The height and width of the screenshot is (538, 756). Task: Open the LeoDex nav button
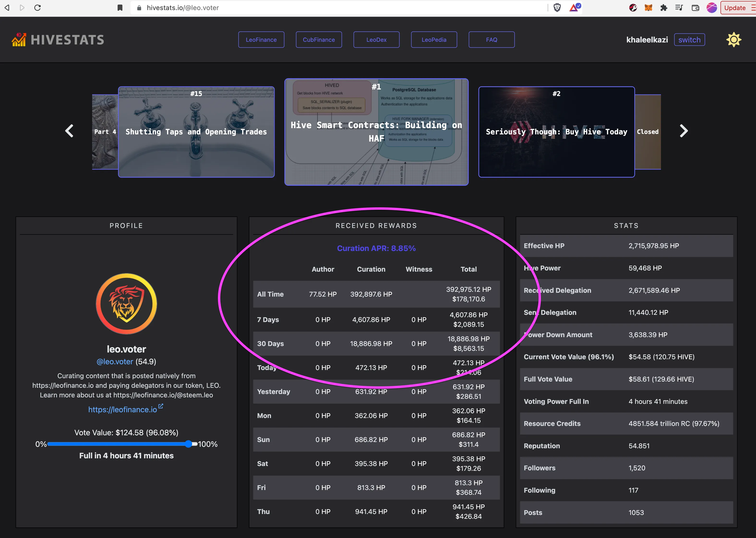(x=376, y=39)
